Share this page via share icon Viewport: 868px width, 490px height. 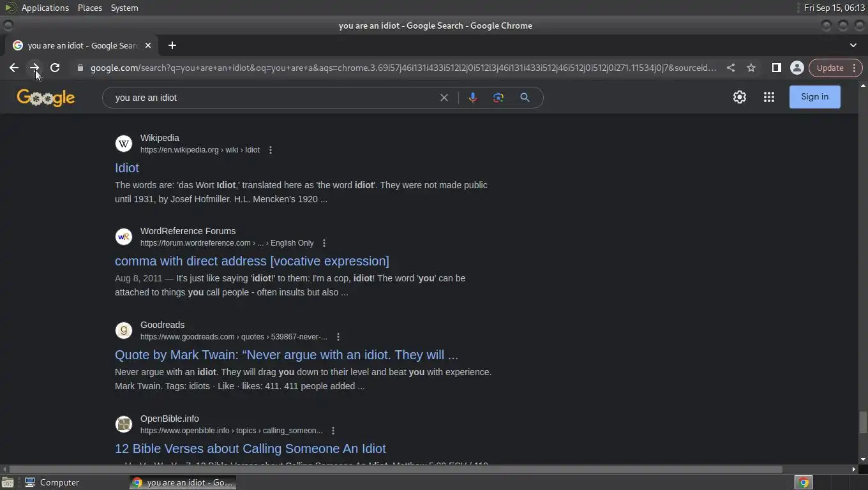pyautogui.click(x=731, y=68)
